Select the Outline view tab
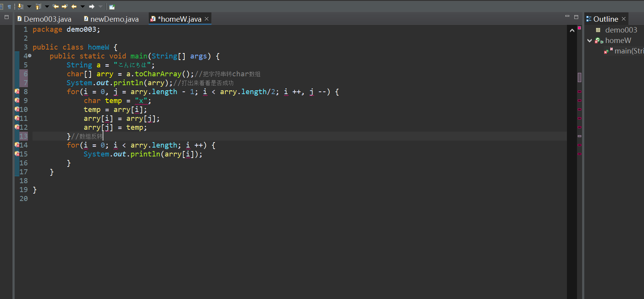Viewport: 644px width, 299px height. pyautogui.click(x=606, y=19)
